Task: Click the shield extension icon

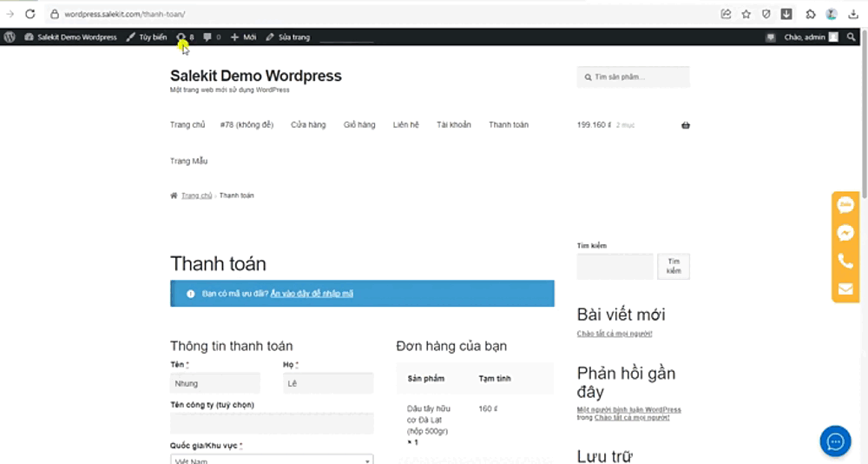Action: pos(766,14)
